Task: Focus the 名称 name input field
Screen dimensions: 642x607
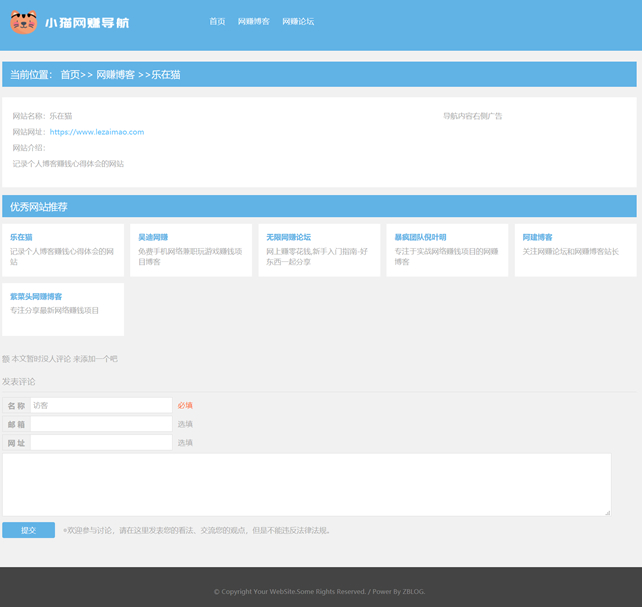Action: (101, 405)
